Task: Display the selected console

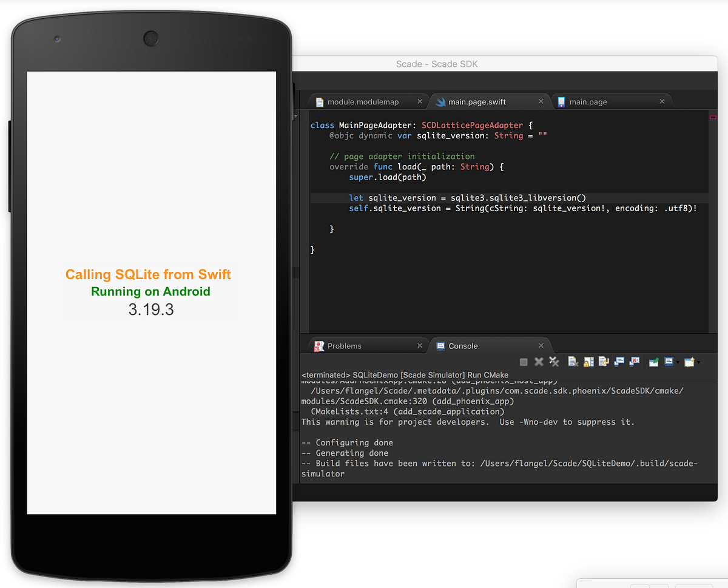Action: (669, 362)
